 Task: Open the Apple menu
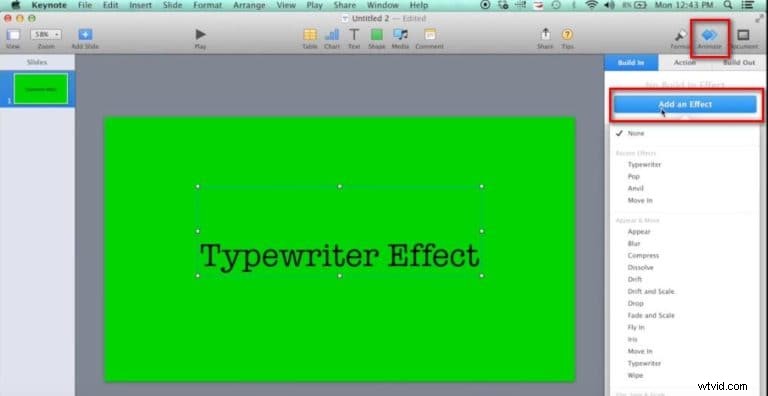16,5
